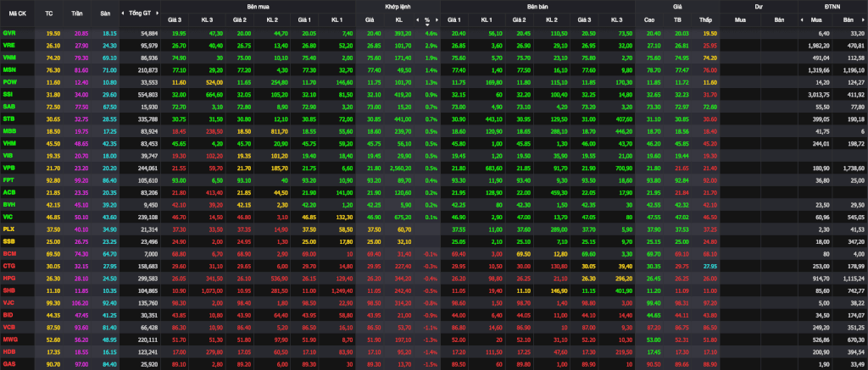
Task: Open the BCM stock symbol
Action: click(x=8, y=253)
